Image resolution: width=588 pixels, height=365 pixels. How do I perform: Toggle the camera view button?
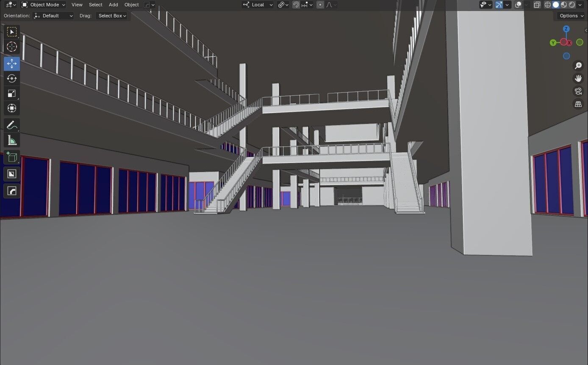click(x=578, y=91)
